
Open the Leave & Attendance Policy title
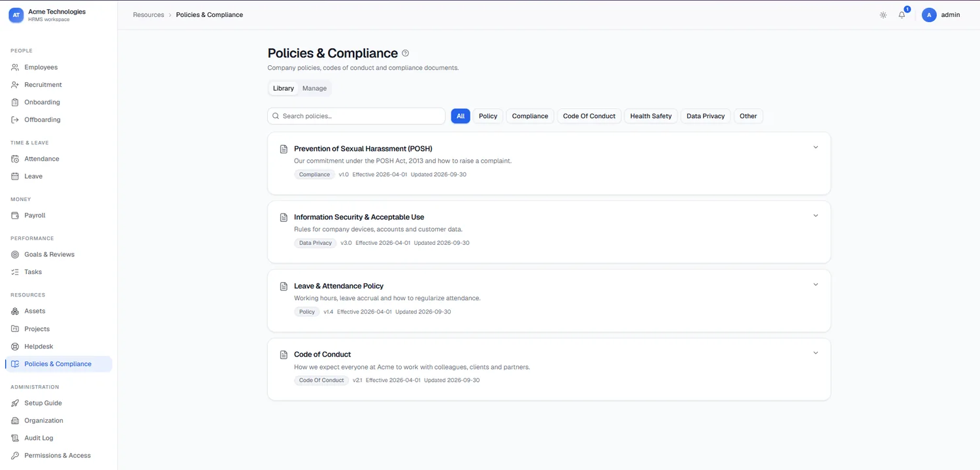[338, 286]
